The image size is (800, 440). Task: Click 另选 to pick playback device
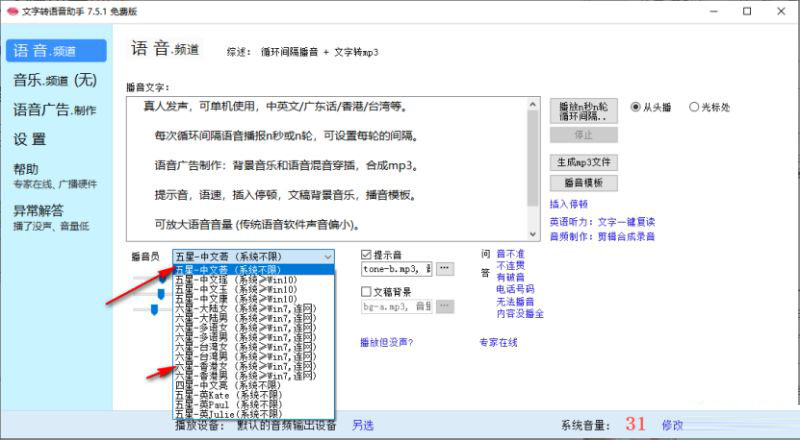point(363,425)
